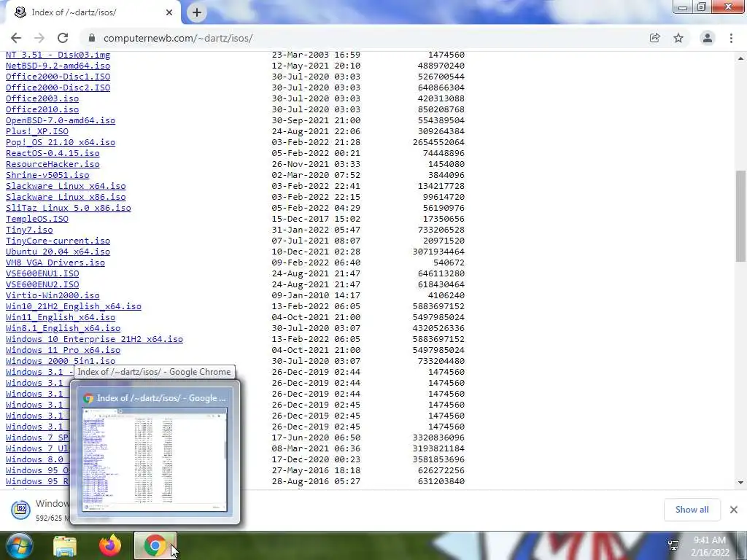The width and height of the screenshot is (747, 560).
Task: Click the Windows 11 Pro x64.iso link
Action: point(63,351)
